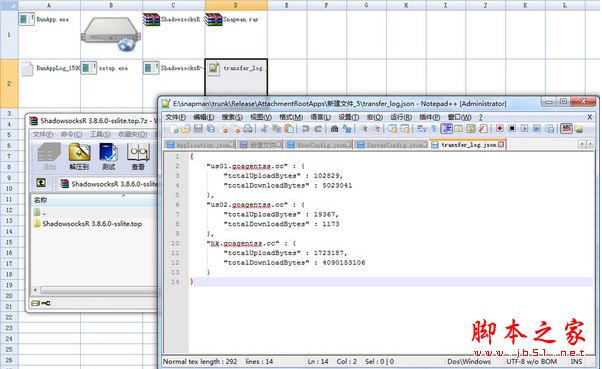Click the "hk.goagentss.cc" key text
The height and width of the screenshot is (369, 602).
pos(243,243)
